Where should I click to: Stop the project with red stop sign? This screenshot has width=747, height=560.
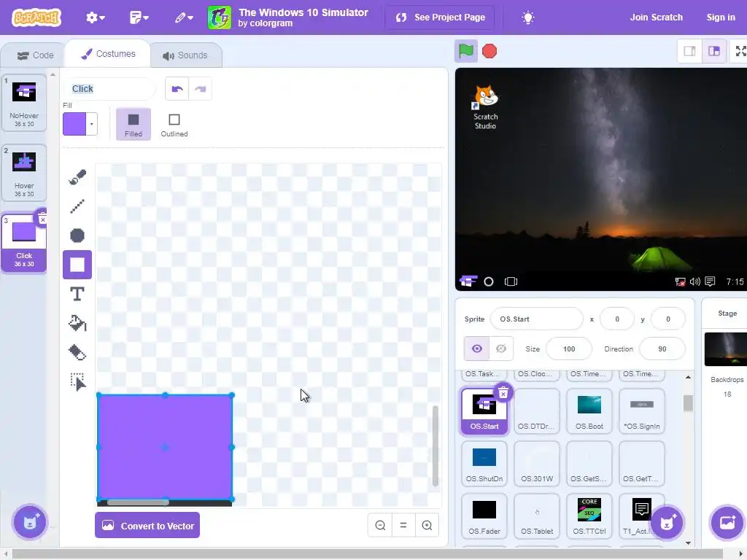pos(489,51)
